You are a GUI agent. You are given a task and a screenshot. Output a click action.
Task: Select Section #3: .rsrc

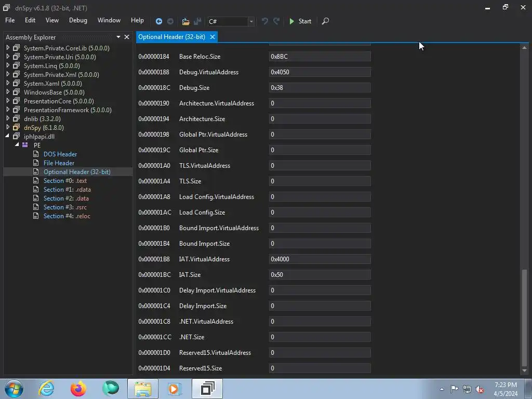(65, 207)
